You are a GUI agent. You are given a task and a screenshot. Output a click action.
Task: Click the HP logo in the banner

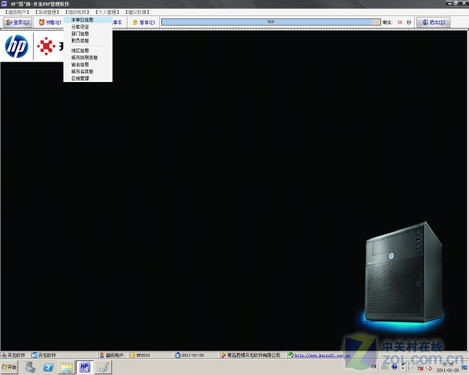17,46
